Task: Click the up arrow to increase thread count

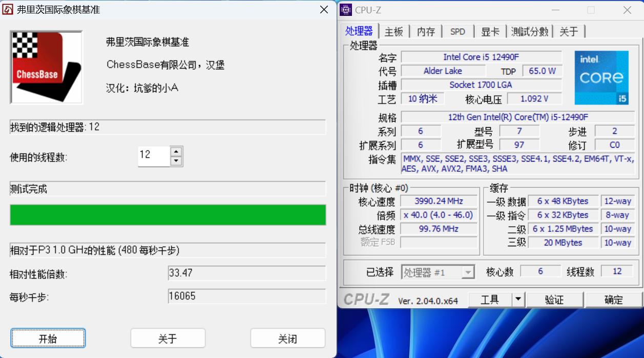Action: [x=176, y=152]
